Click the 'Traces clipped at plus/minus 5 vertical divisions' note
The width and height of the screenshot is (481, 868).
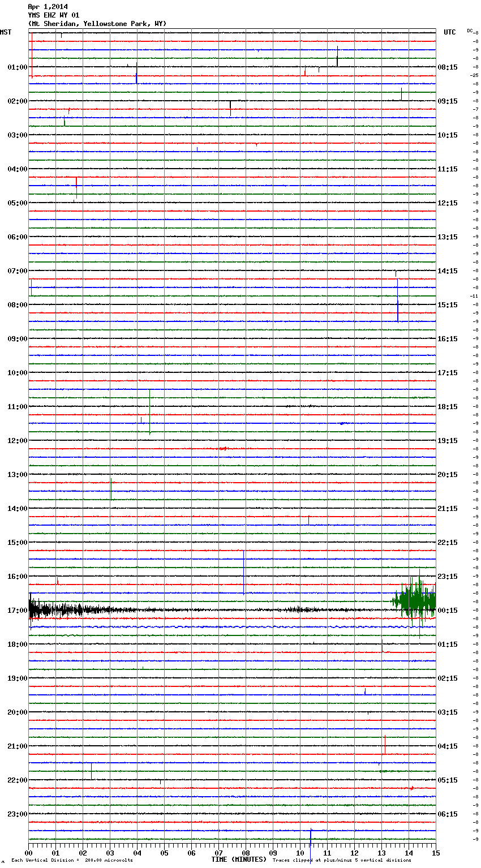(342, 861)
